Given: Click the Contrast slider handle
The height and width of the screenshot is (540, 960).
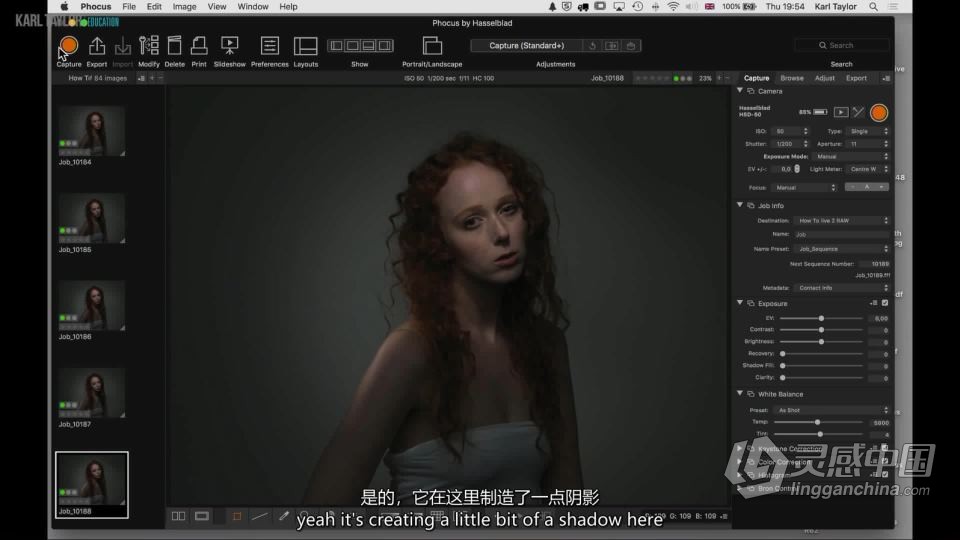Looking at the screenshot, I should pos(821,330).
